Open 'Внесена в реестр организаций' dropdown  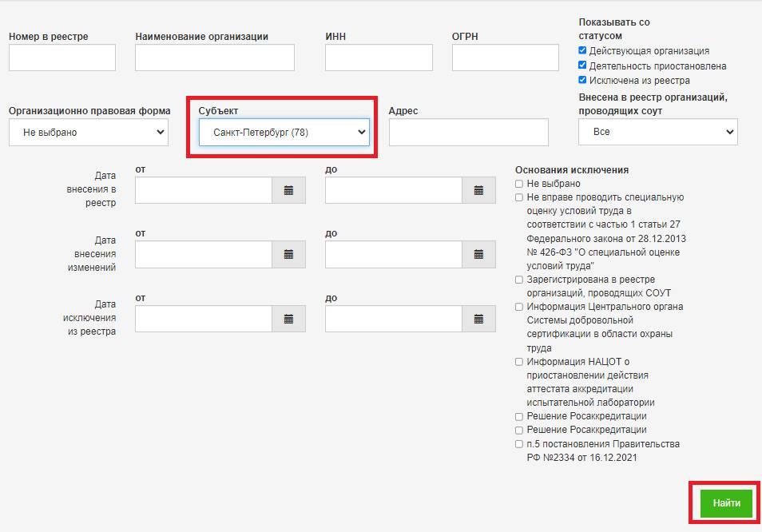point(657,133)
